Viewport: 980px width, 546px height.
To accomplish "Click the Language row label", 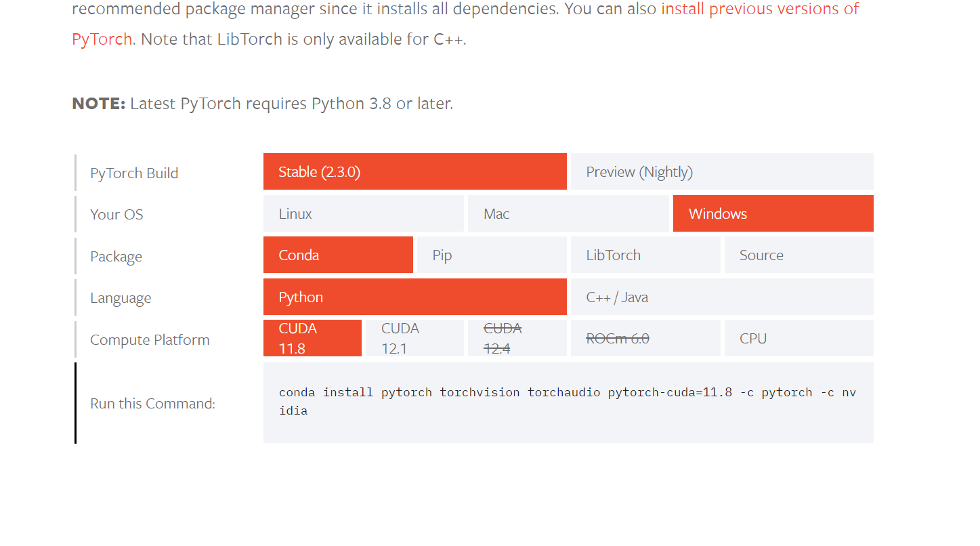I will [x=121, y=298].
